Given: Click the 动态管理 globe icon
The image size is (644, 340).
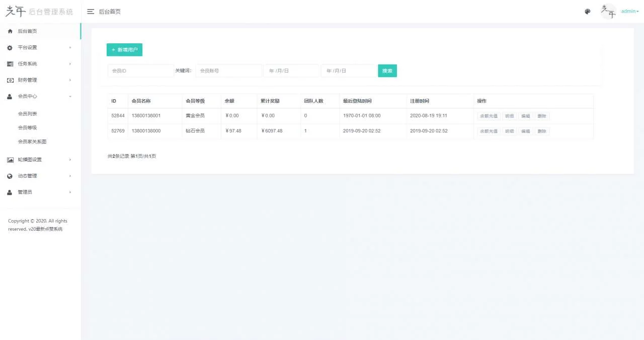Looking at the screenshot, I should [x=10, y=176].
